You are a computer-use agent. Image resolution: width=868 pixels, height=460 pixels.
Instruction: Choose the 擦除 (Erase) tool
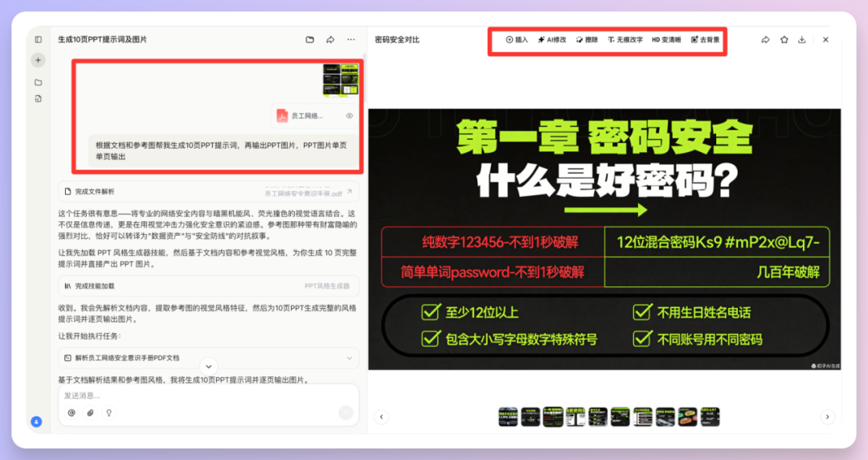[588, 39]
